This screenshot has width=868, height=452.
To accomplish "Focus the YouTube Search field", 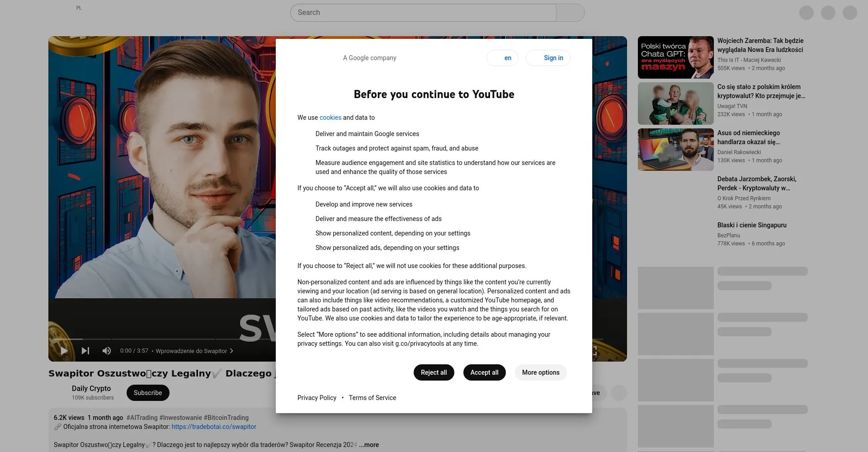I will 423,13.
